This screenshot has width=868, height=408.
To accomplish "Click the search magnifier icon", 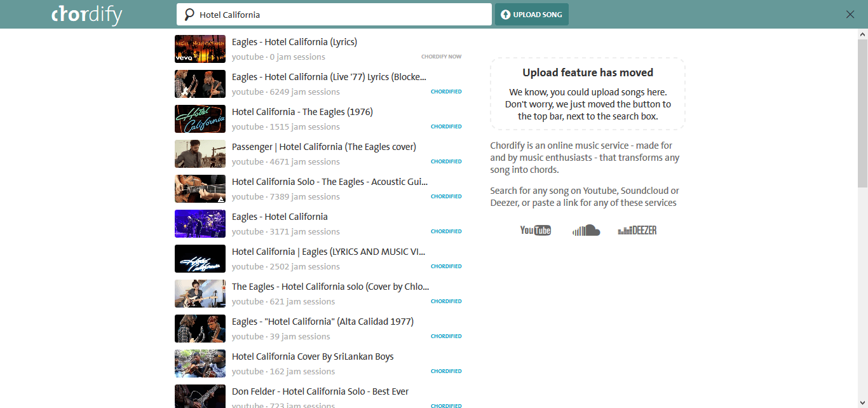I will point(189,14).
